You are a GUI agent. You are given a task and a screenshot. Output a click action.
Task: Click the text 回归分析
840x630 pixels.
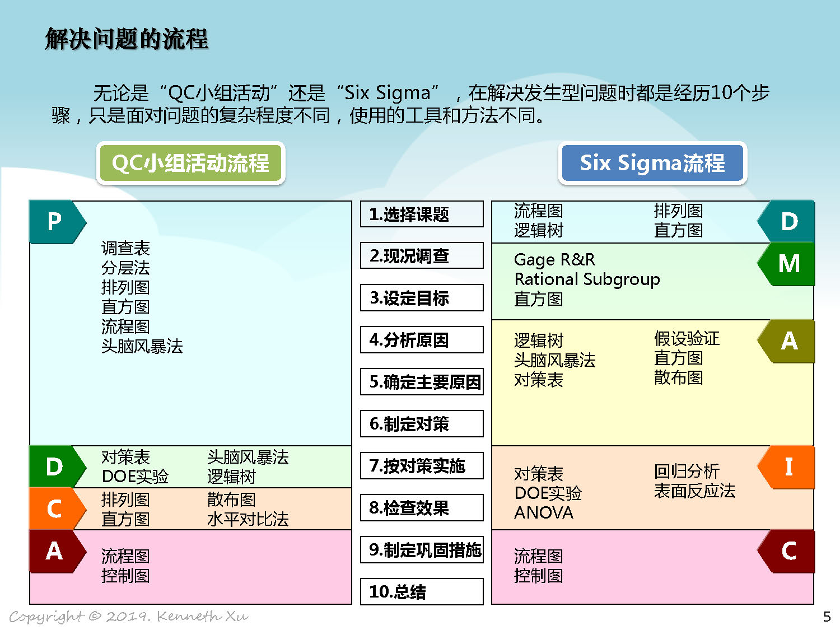click(x=687, y=471)
